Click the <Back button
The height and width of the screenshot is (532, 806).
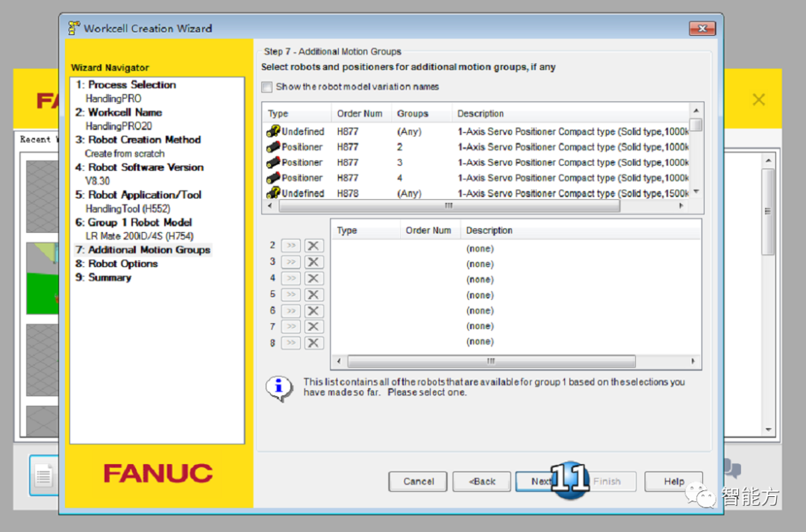click(481, 481)
